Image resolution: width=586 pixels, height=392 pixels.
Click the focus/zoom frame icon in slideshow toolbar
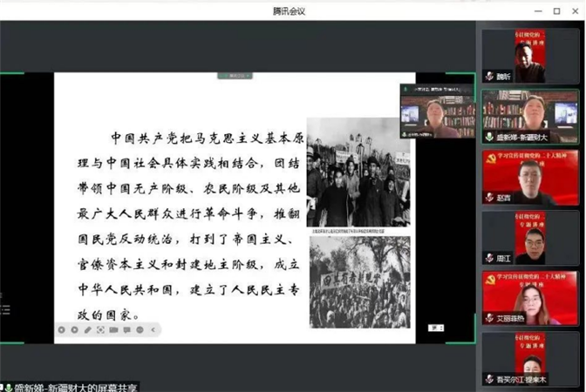tap(101, 330)
